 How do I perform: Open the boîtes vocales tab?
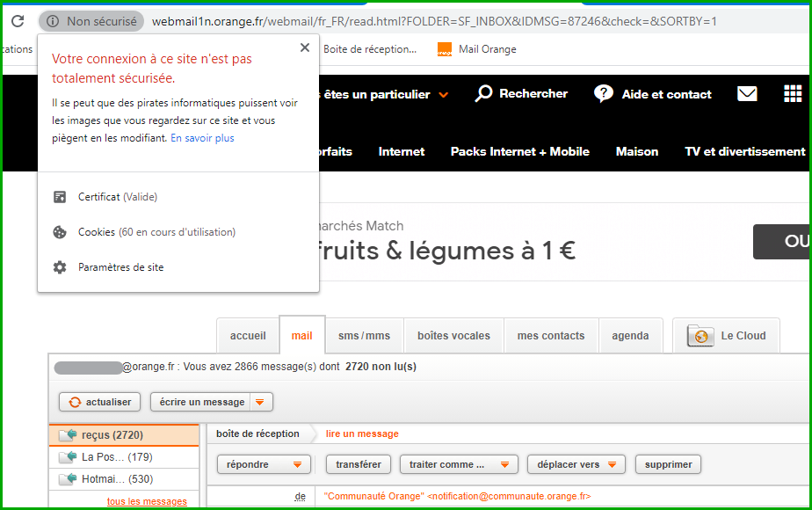(x=453, y=336)
